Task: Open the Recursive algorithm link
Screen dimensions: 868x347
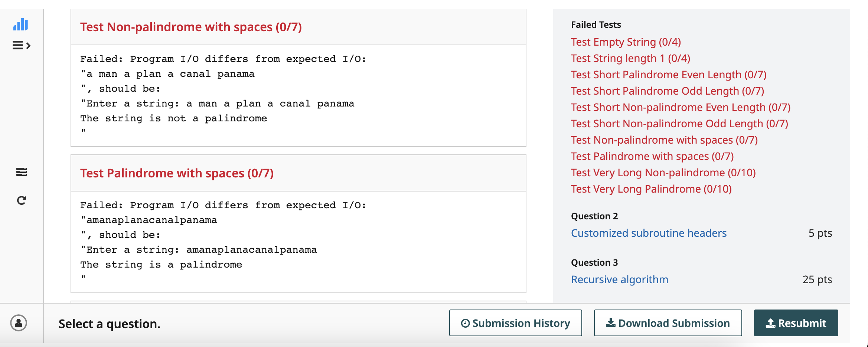Action: (620, 279)
